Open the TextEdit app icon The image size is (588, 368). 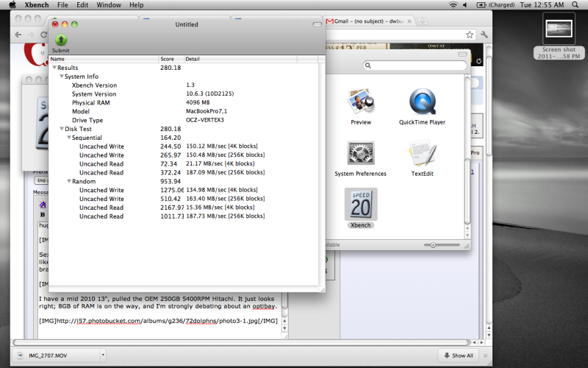422,153
